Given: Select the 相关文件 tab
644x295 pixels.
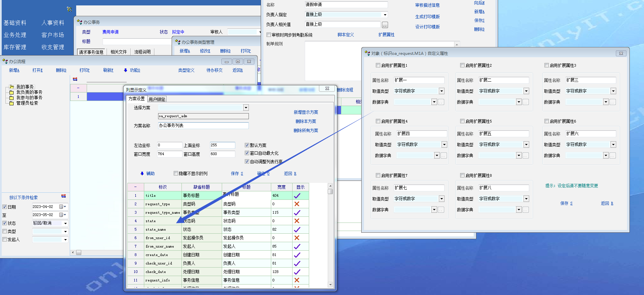Looking at the screenshot, I should point(119,52).
